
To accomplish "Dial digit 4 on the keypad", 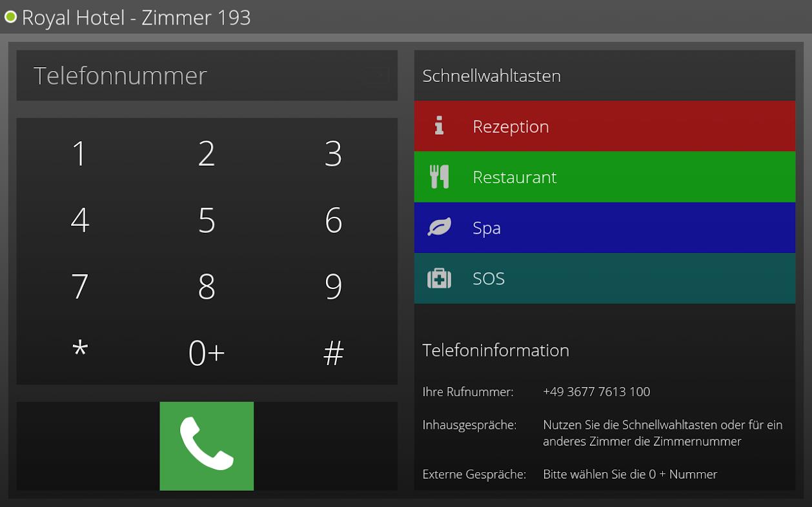I will pos(79,221).
